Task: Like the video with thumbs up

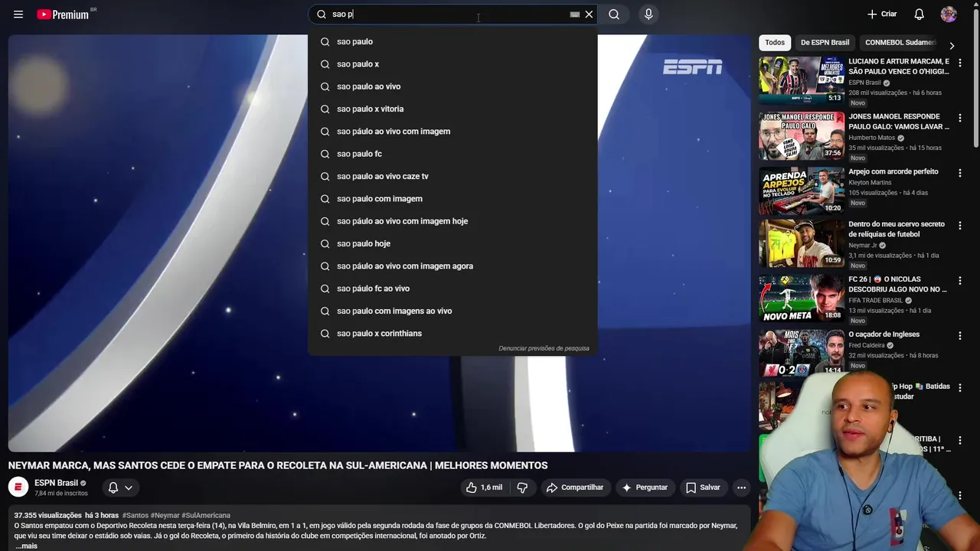Action: point(485,487)
